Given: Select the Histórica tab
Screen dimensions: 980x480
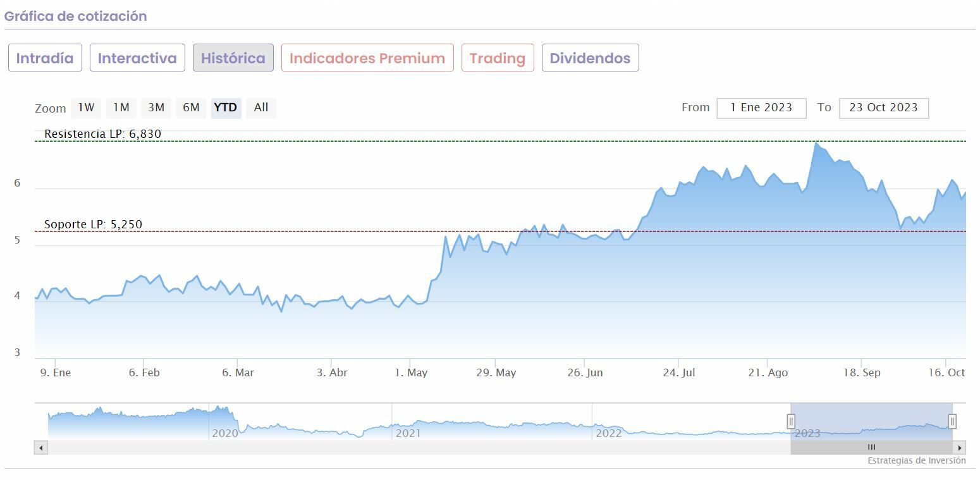Looking at the screenshot, I should click(233, 58).
